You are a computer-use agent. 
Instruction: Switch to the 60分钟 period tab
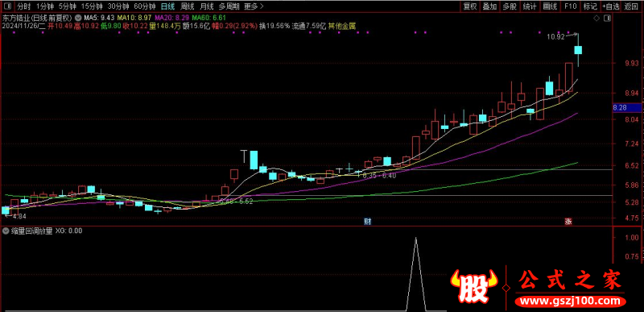(x=145, y=6)
